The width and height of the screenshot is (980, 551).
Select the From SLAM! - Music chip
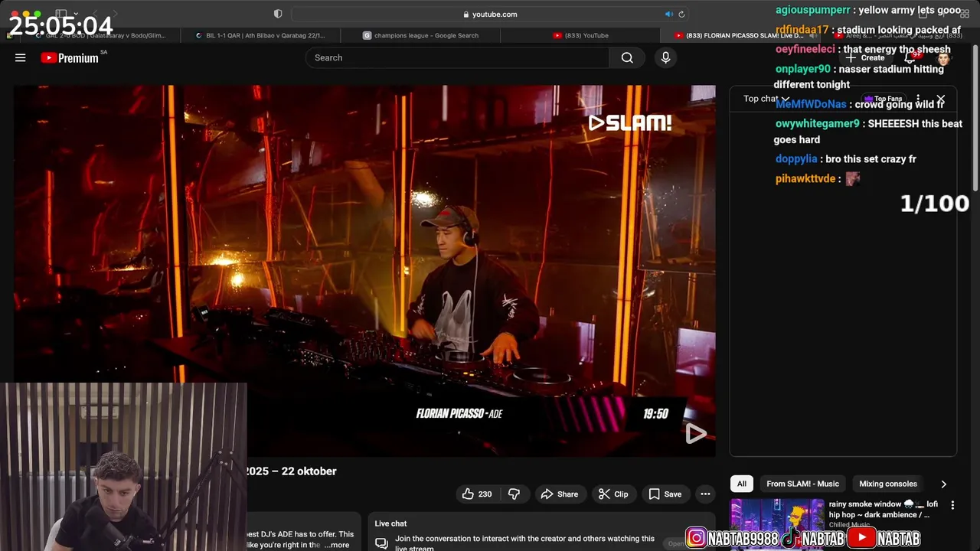(802, 484)
